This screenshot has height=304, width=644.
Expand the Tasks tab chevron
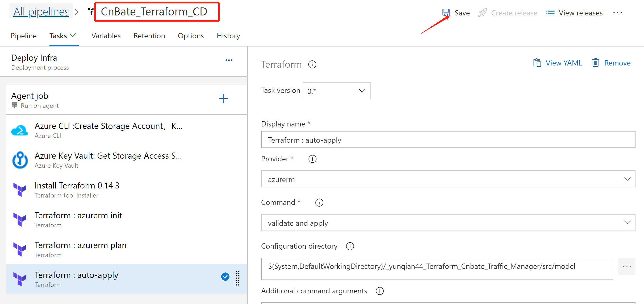[73, 35]
